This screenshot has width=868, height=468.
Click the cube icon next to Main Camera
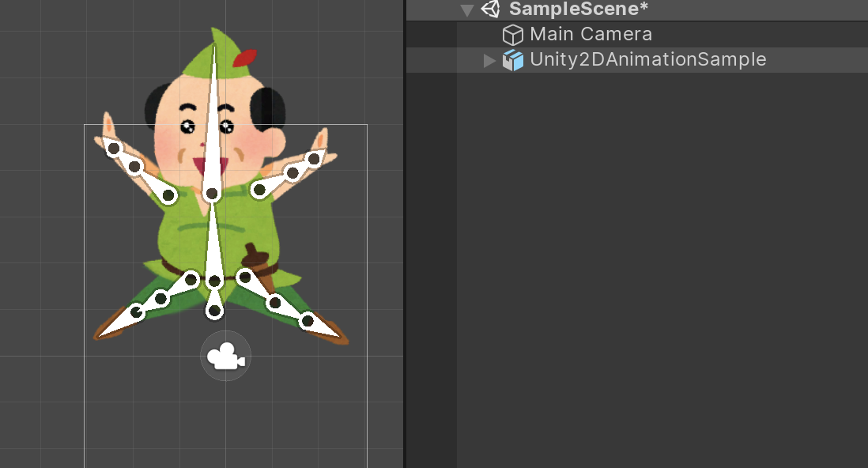(x=512, y=35)
